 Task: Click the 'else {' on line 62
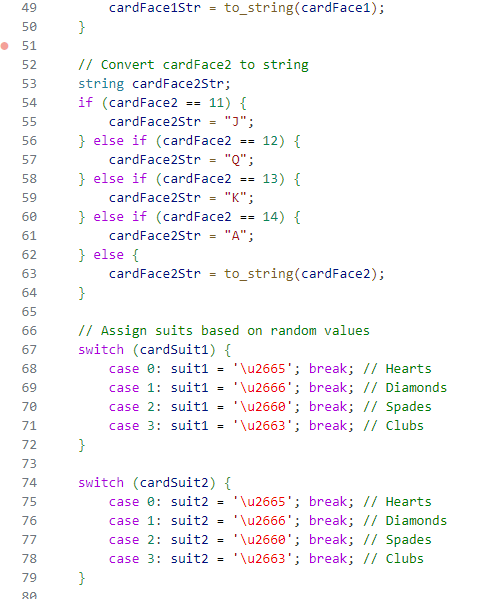pyautogui.click(x=116, y=255)
